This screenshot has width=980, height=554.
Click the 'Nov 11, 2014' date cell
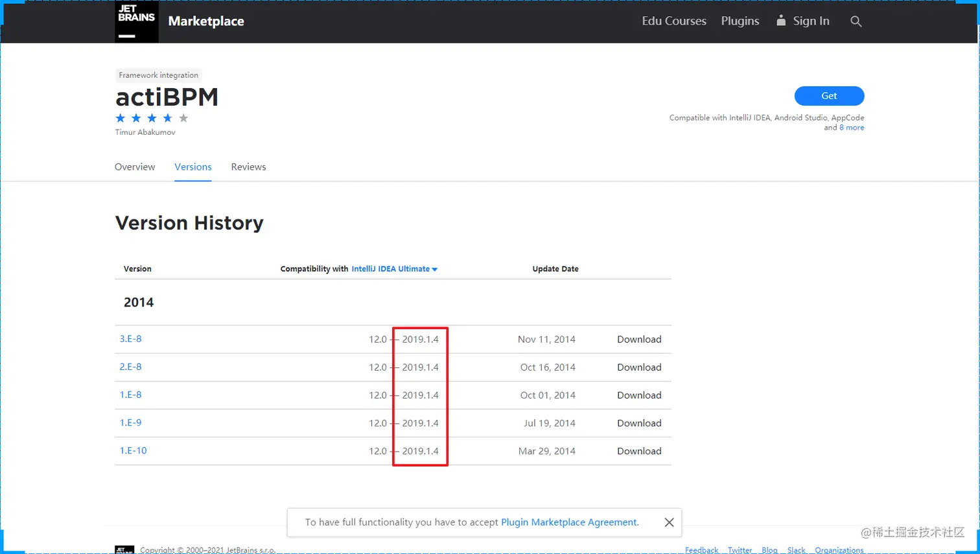pyautogui.click(x=546, y=339)
